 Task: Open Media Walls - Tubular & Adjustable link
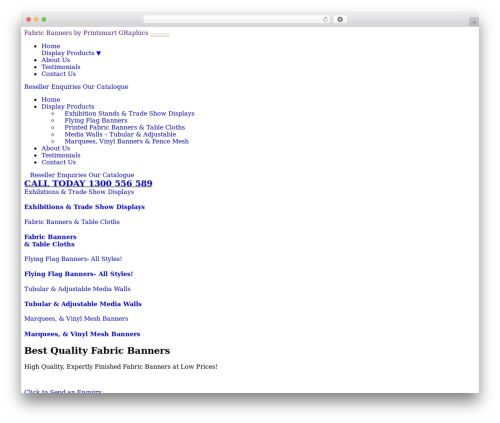click(x=120, y=135)
